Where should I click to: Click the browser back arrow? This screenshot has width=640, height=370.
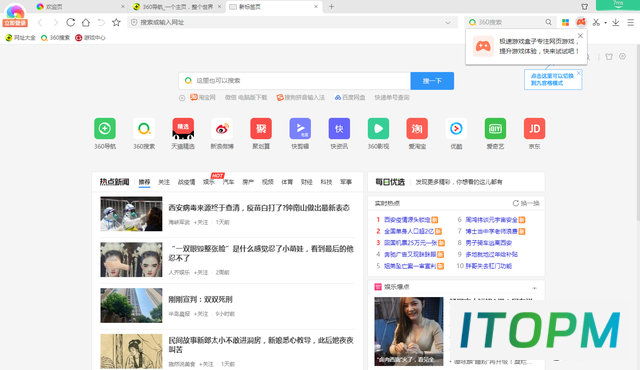[x=40, y=22]
